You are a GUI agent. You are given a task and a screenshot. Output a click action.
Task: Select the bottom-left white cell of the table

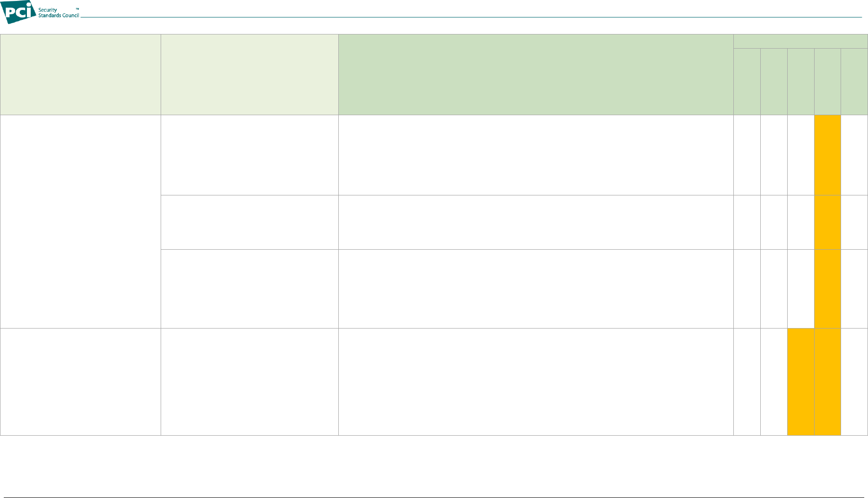(x=80, y=382)
